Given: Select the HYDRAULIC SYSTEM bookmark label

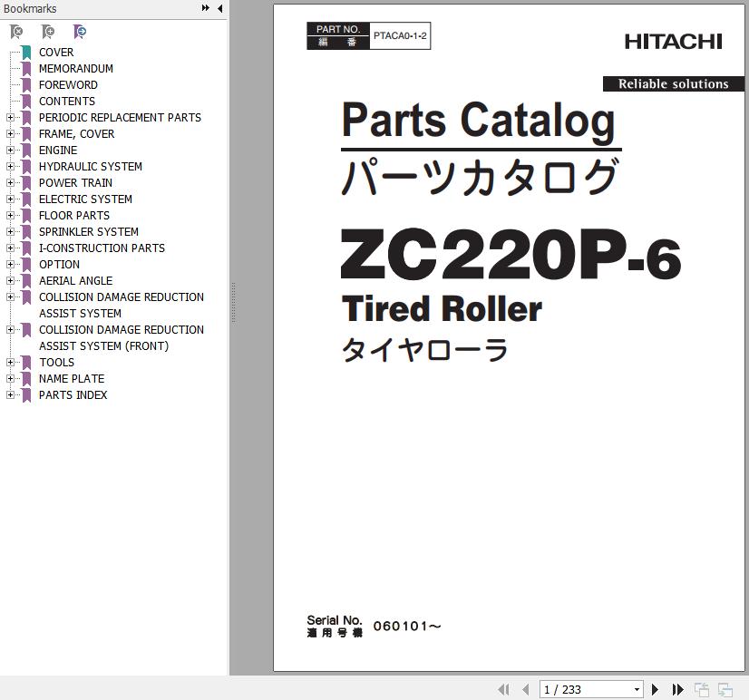Looking at the screenshot, I should (91, 166).
